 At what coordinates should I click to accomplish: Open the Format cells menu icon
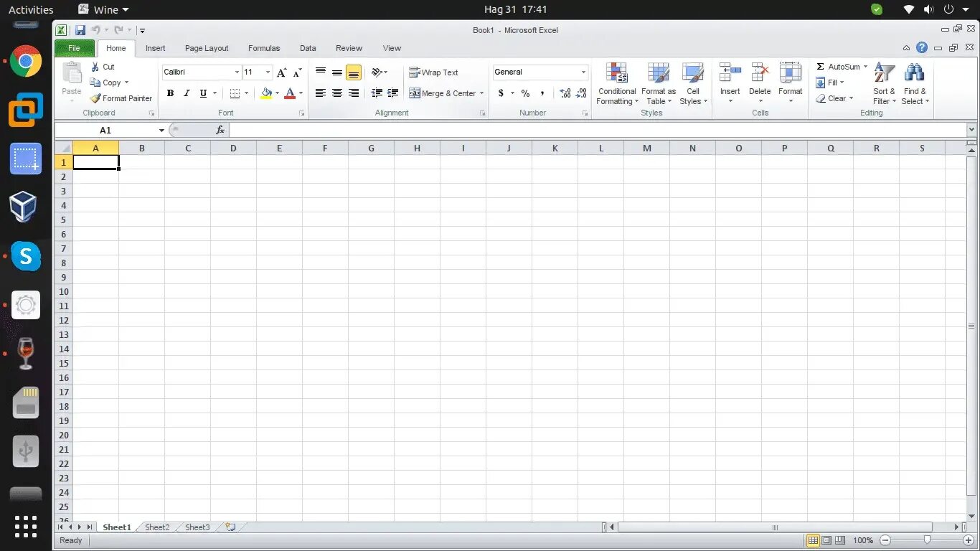coord(790,73)
